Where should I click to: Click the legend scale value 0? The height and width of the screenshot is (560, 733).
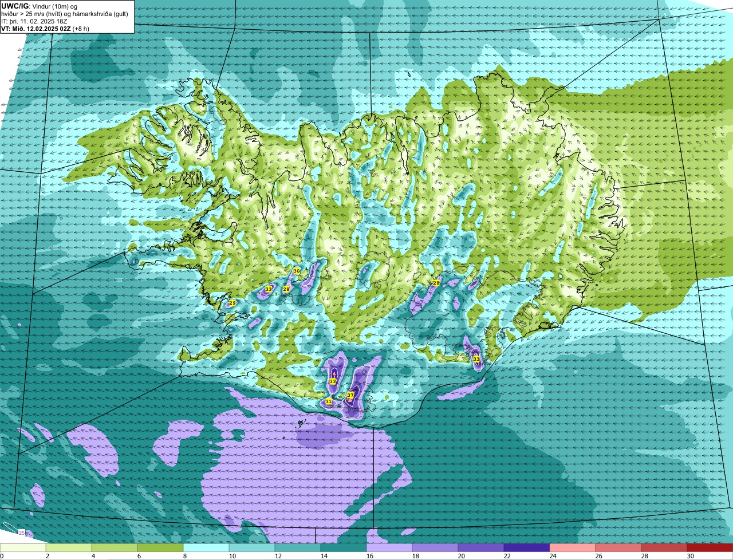point(2,556)
